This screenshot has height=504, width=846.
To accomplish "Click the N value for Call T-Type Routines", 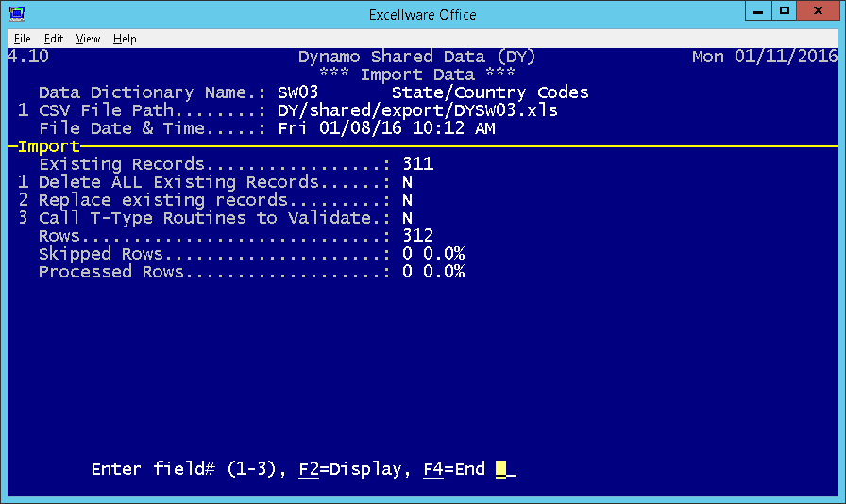I will click(x=407, y=218).
